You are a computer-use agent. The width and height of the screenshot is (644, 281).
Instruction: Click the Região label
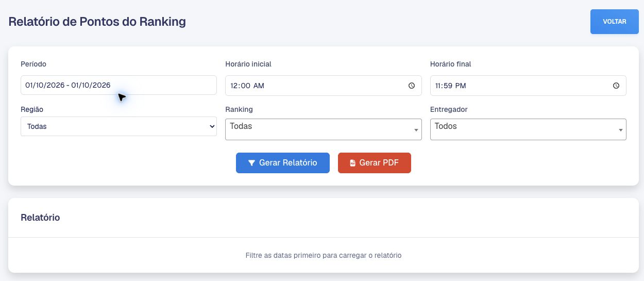tap(32, 110)
